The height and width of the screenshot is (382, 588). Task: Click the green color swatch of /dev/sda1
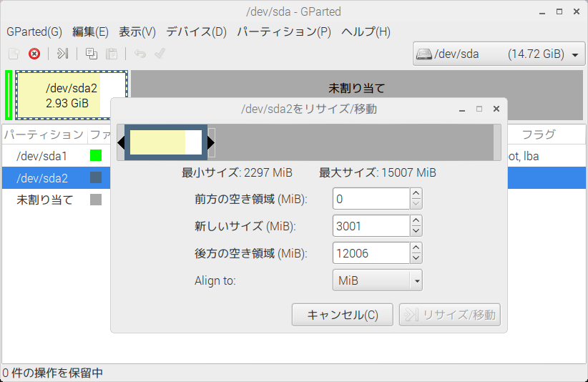(96, 155)
